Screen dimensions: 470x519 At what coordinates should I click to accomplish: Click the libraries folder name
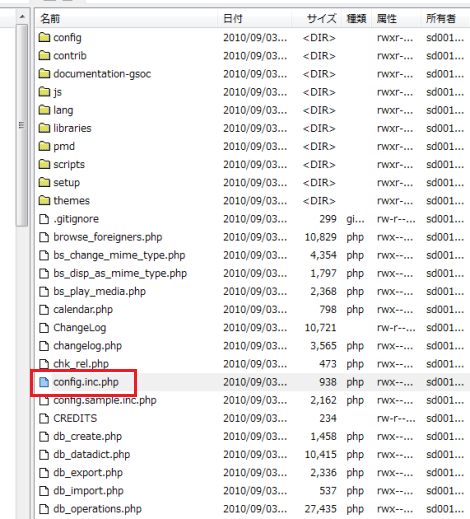click(x=72, y=128)
